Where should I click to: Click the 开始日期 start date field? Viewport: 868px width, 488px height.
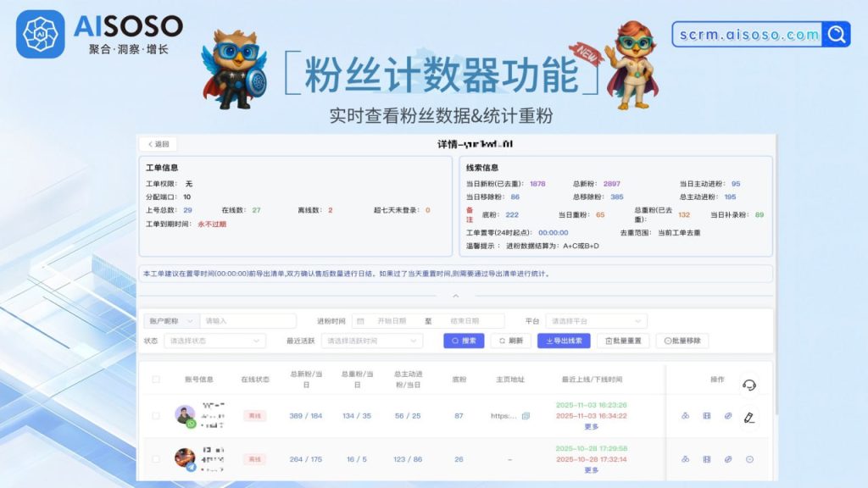tap(391, 321)
